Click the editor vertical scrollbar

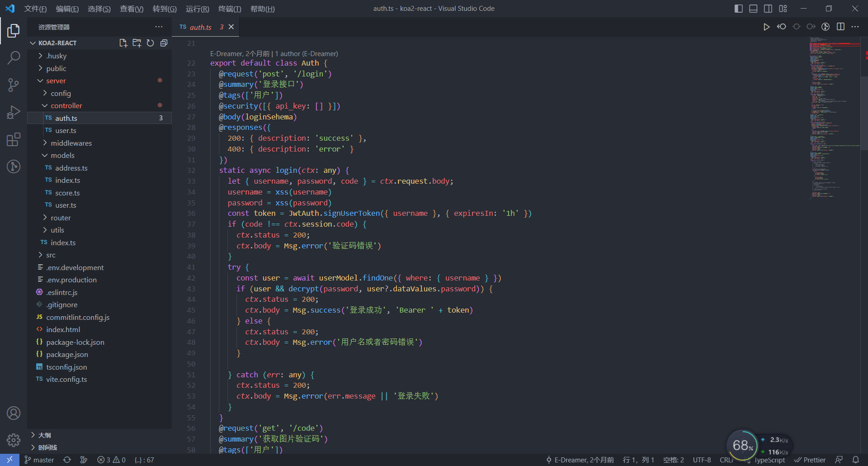click(864, 113)
